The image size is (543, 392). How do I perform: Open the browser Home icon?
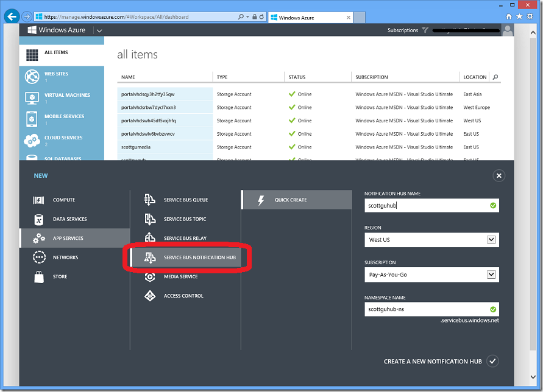[x=509, y=16]
